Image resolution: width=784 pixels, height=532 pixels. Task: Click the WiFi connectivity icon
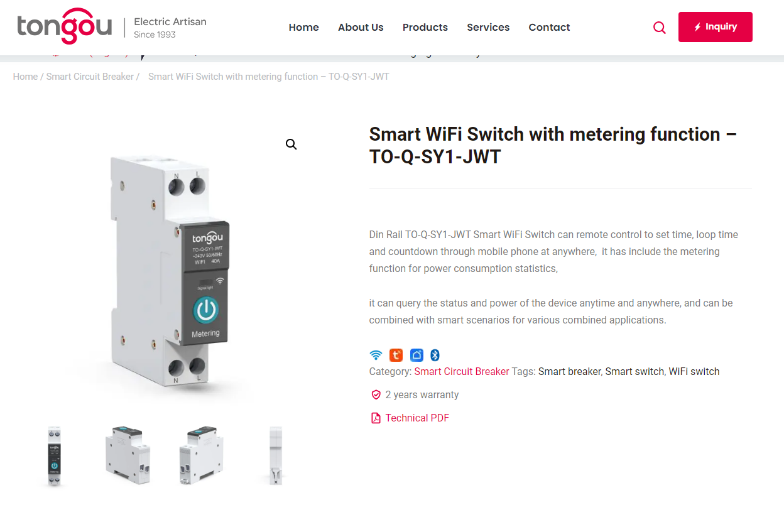coord(376,355)
